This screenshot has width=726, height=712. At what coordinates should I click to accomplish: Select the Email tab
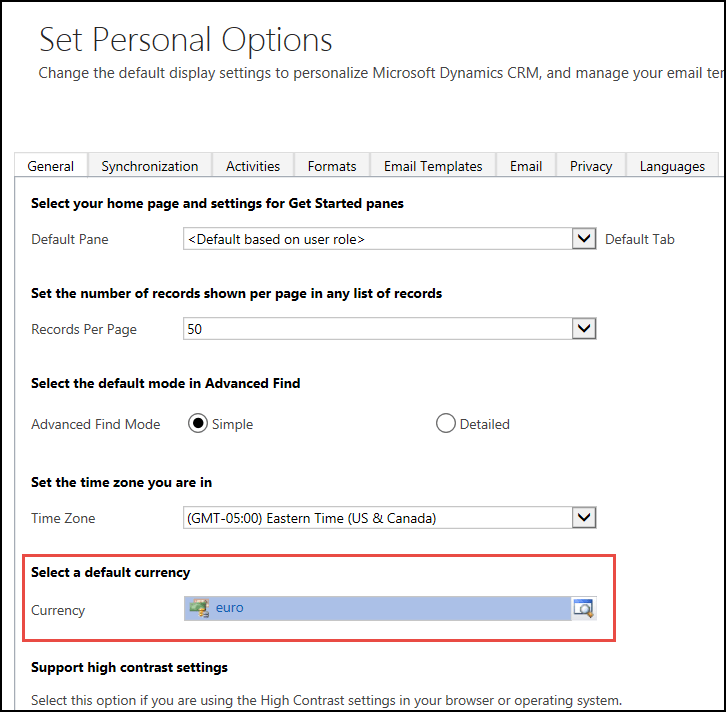click(526, 166)
